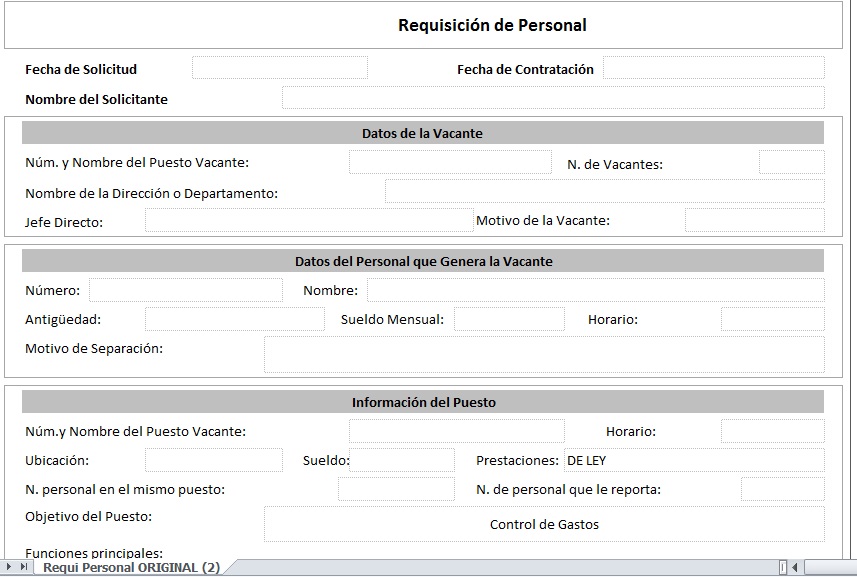Click the last sheet navigation arrow
Screen dimensions: 857x577
24,567
